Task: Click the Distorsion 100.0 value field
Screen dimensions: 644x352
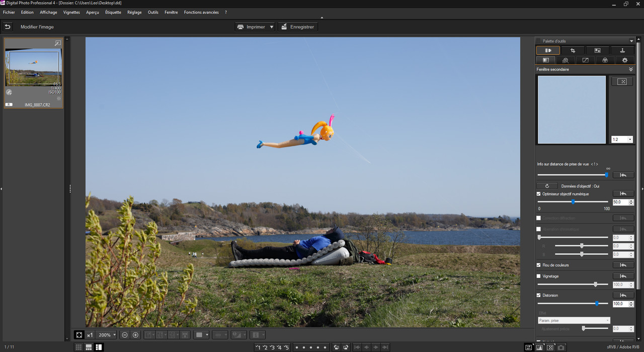Action: point(620,304)
